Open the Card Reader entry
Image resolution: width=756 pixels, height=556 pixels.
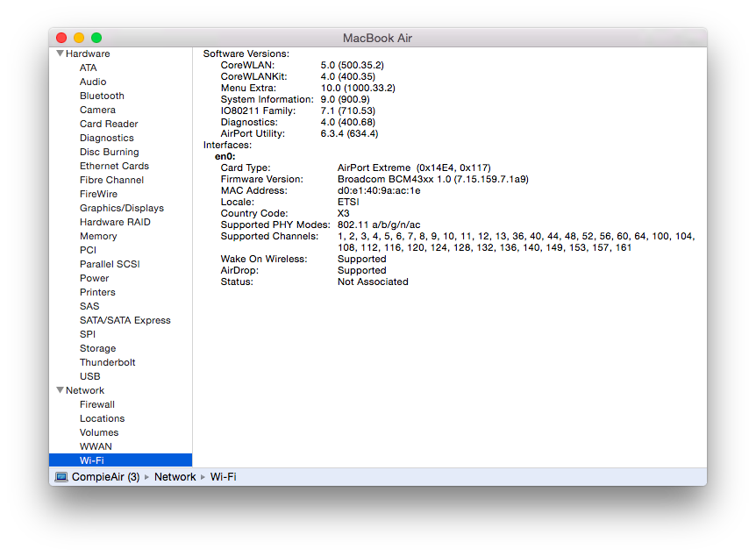(109, 124)
